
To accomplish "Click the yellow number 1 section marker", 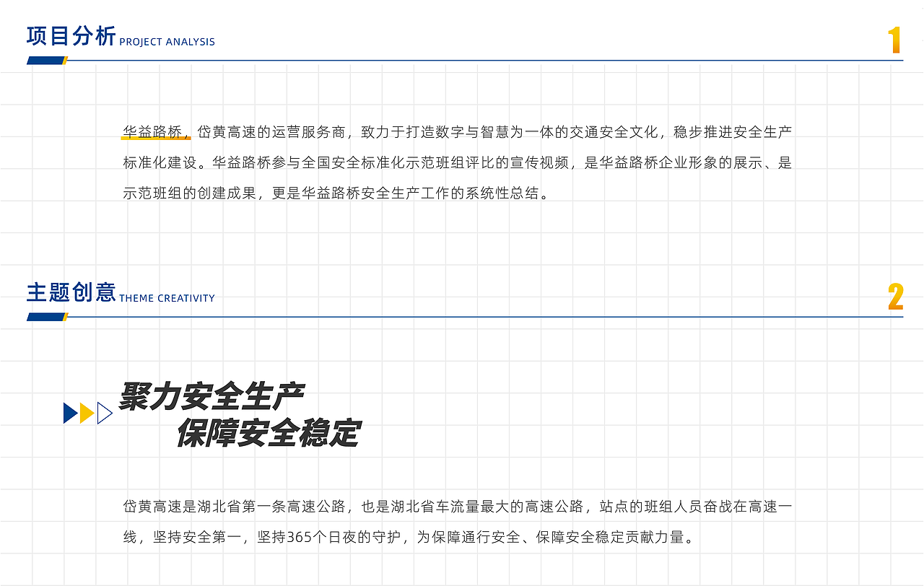I will click(x=895, y=41).
